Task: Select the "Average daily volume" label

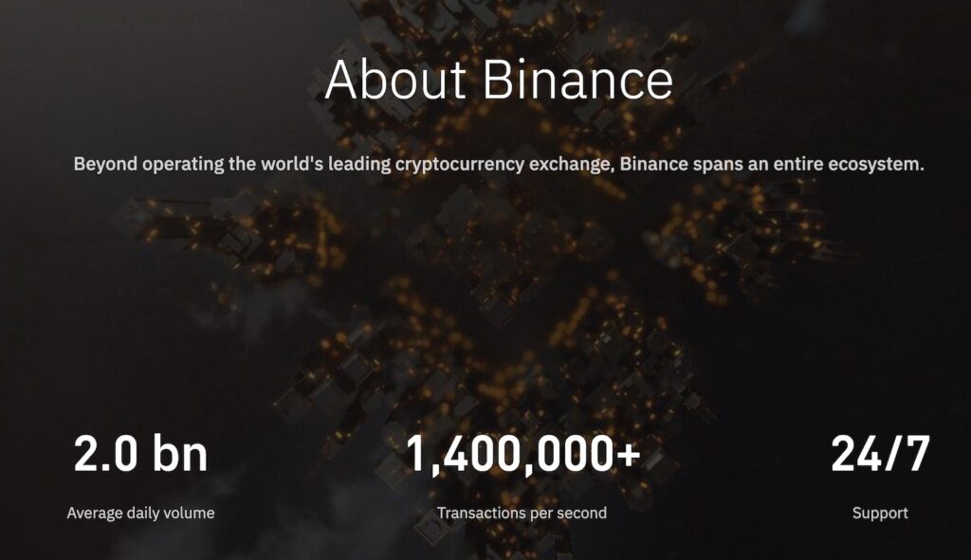Action: pyautogui.click(x=140, y=513)
